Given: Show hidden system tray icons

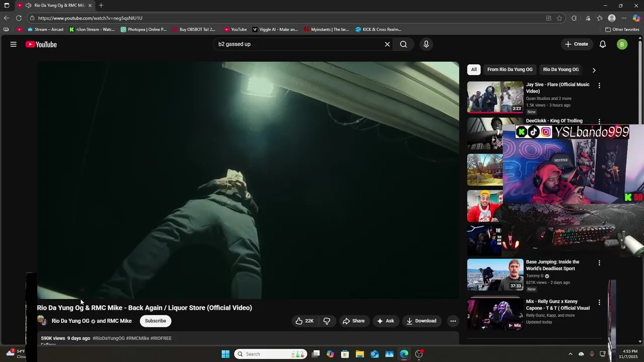Looking at the screenshot, I should [x=570, y=354].
